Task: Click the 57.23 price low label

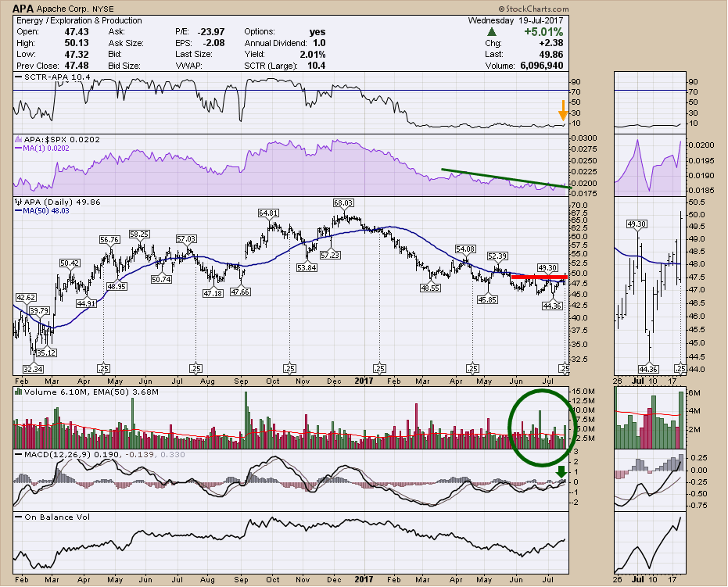Action: 330,256
